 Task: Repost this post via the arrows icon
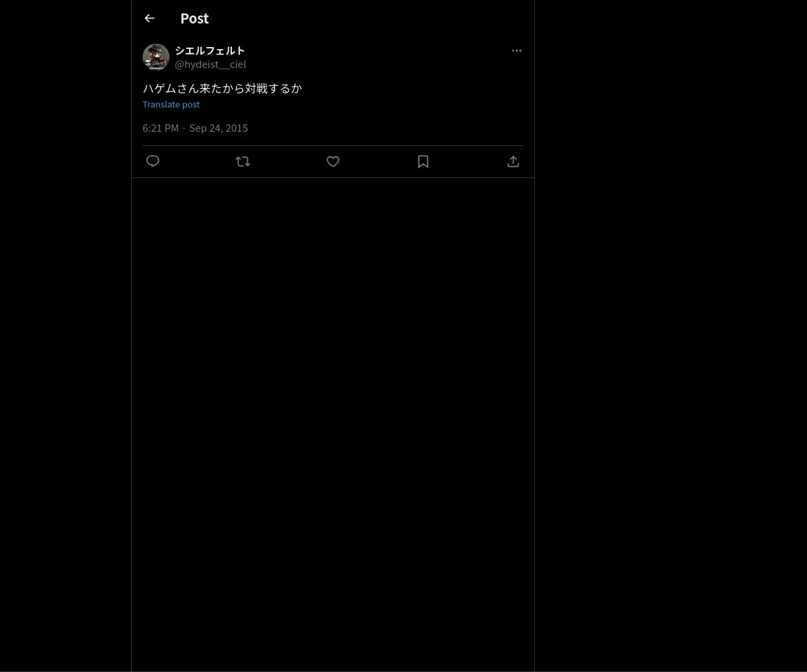click(x=243, y=161)
